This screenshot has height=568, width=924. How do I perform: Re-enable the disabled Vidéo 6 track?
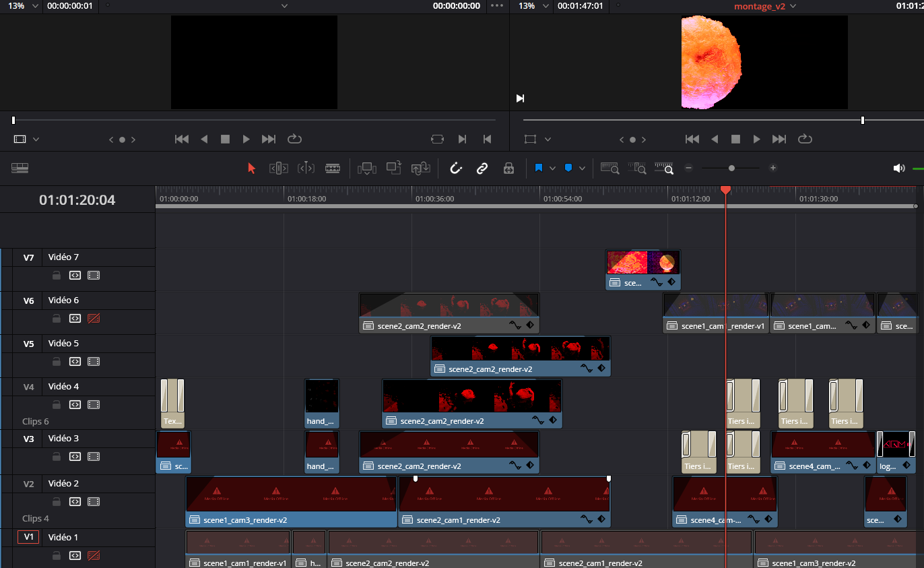coord(94,319)
